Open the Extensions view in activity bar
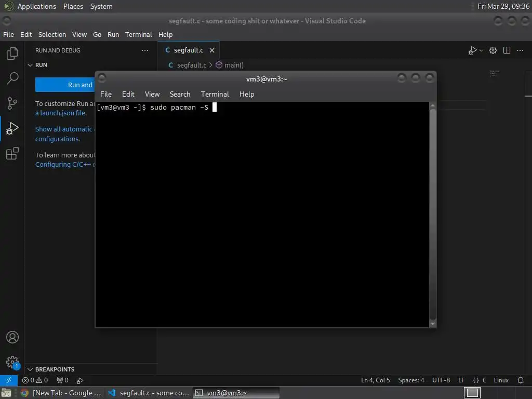532x399 pixels. pos(12,153)
